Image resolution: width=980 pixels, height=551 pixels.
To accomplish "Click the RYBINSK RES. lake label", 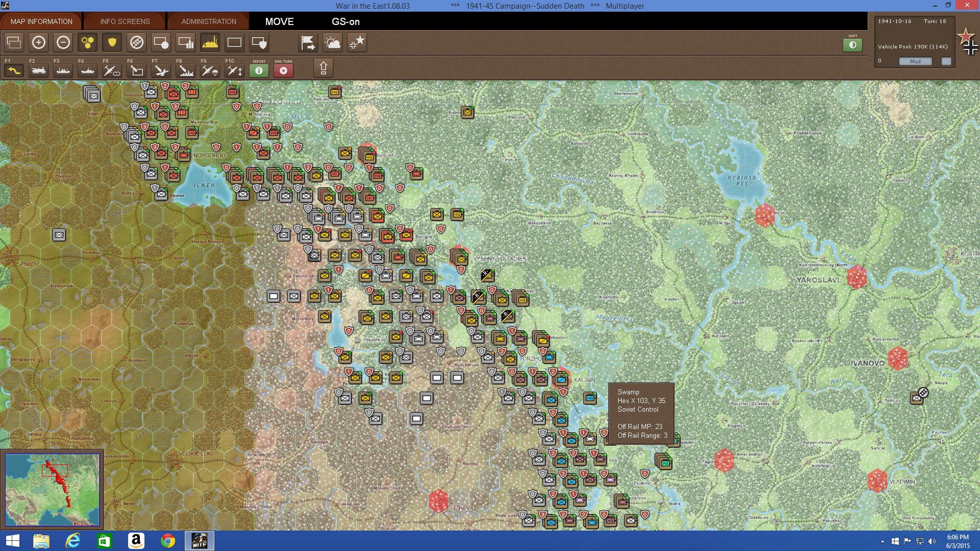I will [742, 181].
